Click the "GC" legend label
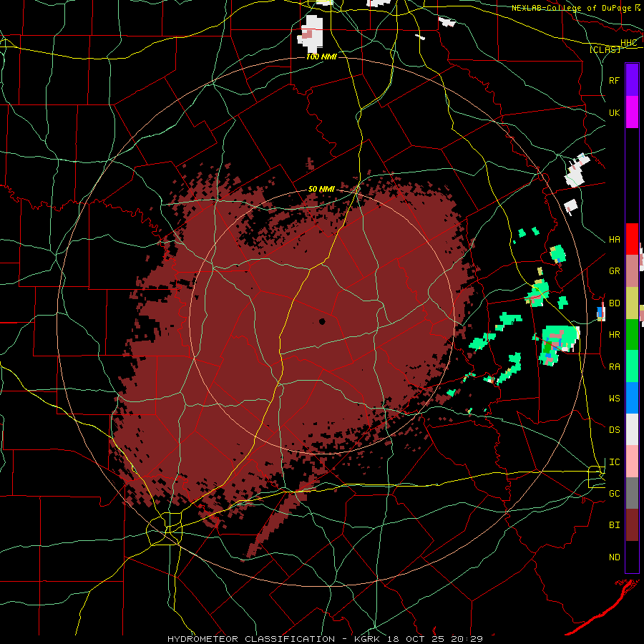644x644 pixels. [x=614, y=494]
